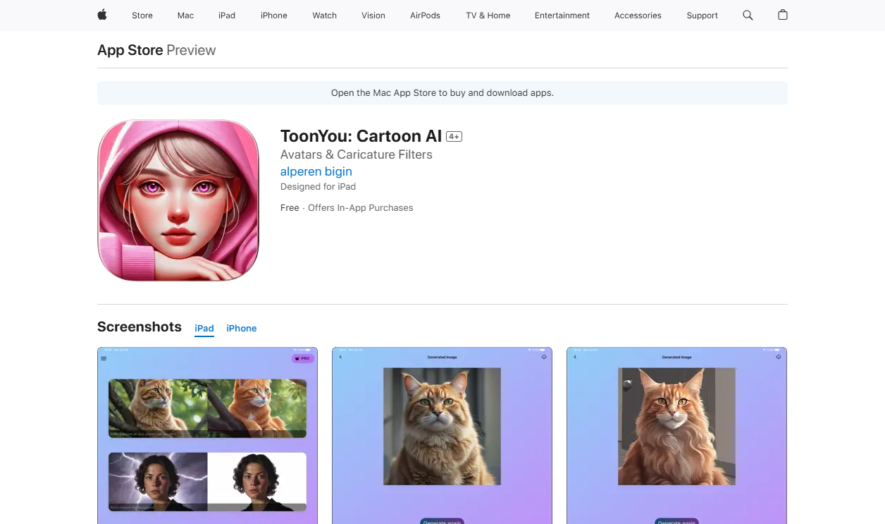Open developer link alperen bigin
This screenshot has height=524, width=885.
coord(316,171)
